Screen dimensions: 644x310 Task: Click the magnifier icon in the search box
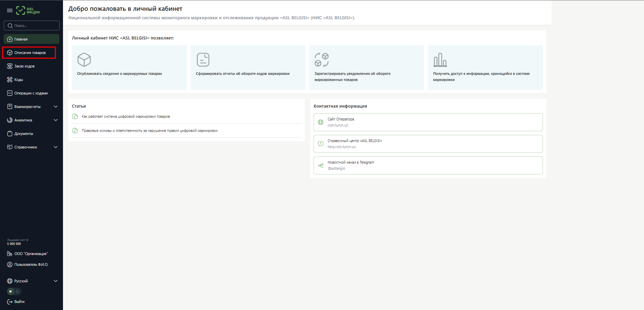pos(10,26)
